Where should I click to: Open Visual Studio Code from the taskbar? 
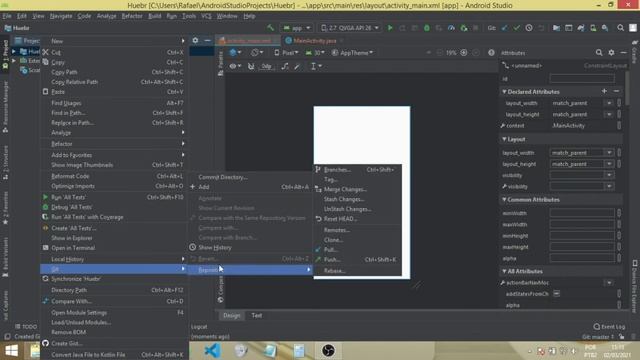pos(212,351)
